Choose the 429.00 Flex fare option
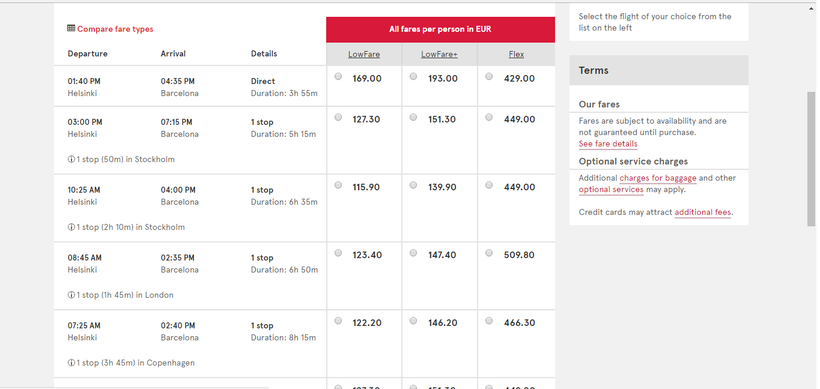 489,76
